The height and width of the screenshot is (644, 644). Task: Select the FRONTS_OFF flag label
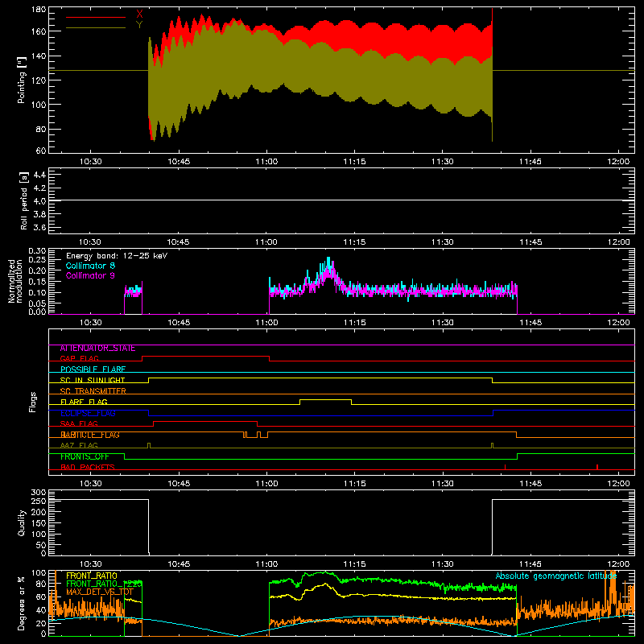[x=85, y=456]
